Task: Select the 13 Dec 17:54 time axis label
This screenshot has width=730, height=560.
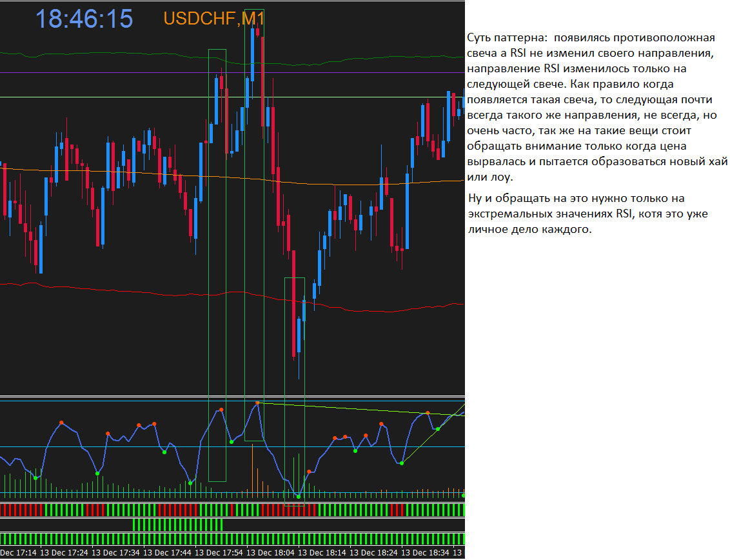Action: [219, 552]
